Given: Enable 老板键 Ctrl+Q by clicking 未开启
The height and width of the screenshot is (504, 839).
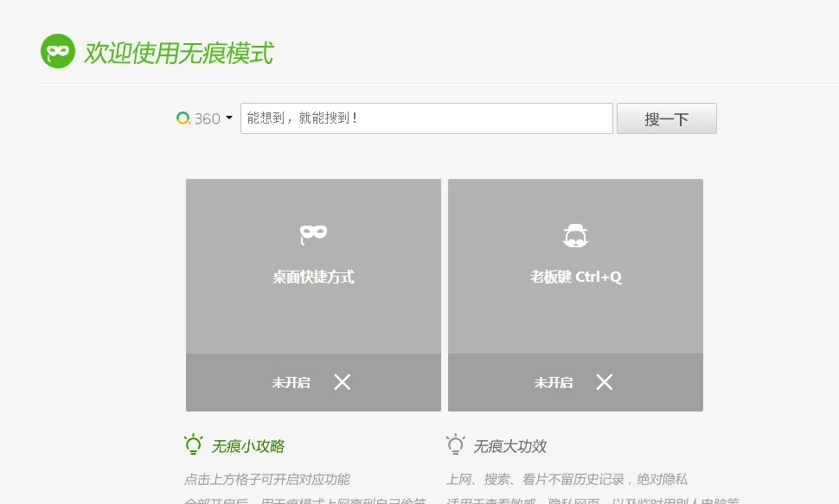Looking at the screenshot, I should pyautogui.click(x=554, y=382).
